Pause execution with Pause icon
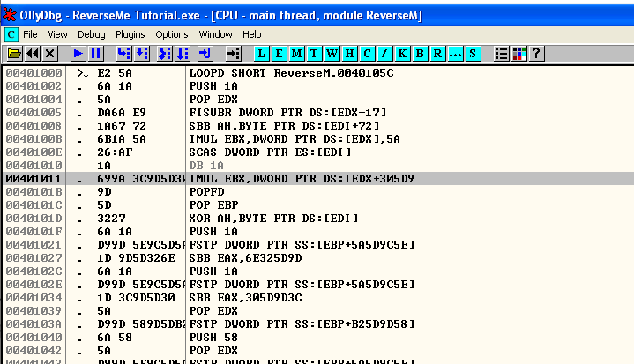The height and width of the screenshot is (364, 634). point(96,54)
